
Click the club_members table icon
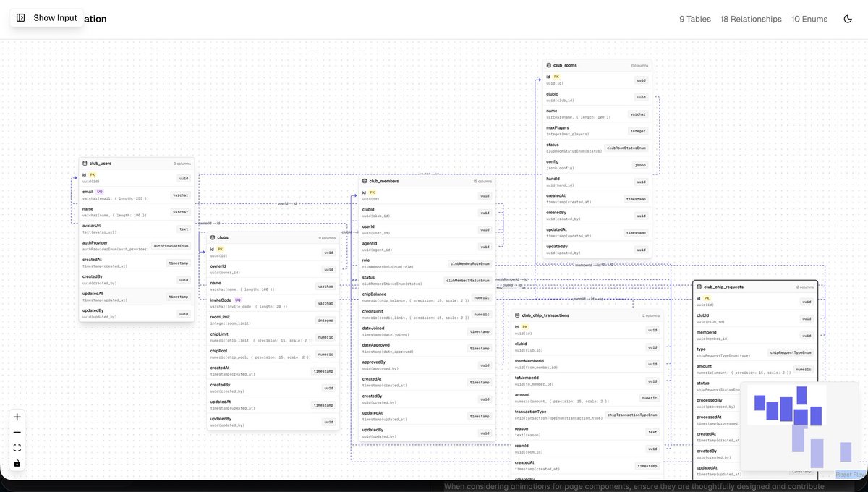point(364,179)
